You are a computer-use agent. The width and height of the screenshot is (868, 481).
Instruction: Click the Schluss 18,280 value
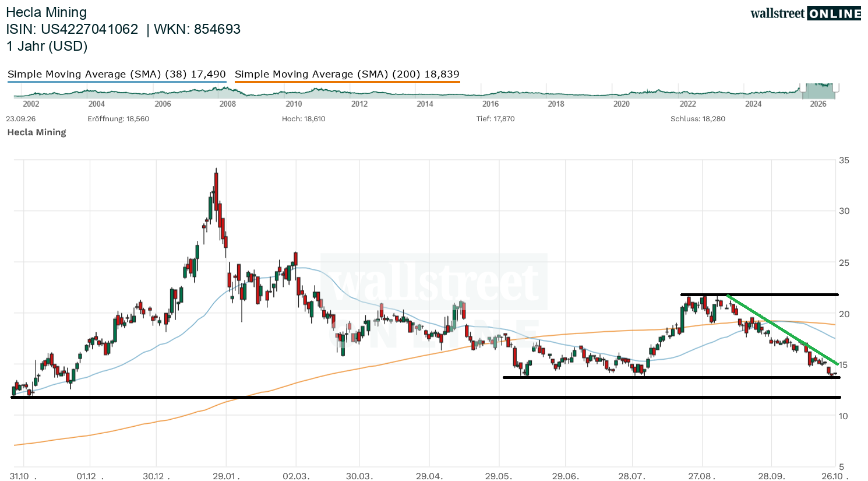click(x=698, y=119)
